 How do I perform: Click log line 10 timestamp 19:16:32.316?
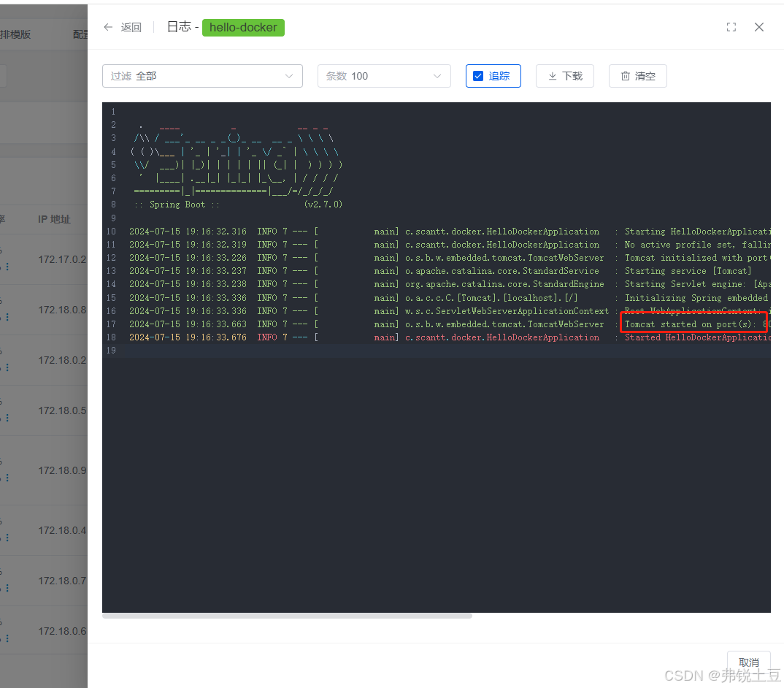click(216, 232)
